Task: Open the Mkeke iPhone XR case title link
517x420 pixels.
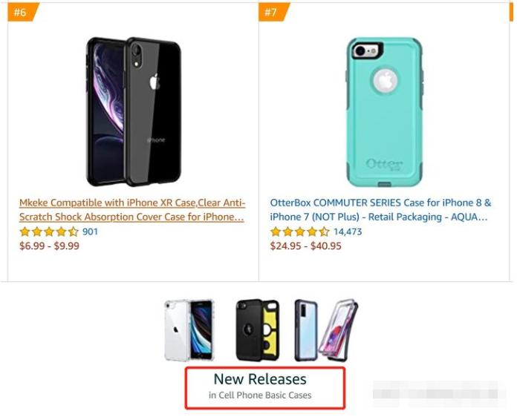Action: pos(132,210)
